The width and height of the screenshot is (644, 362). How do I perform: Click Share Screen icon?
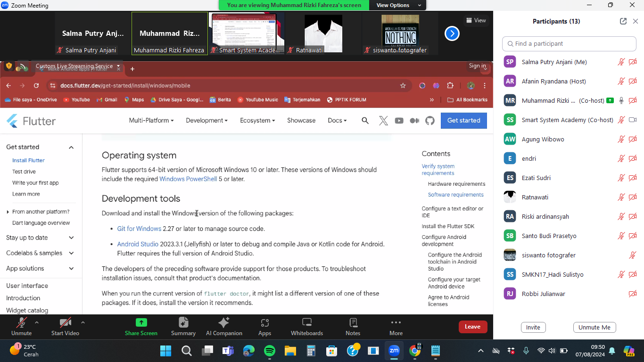[141, 322]
